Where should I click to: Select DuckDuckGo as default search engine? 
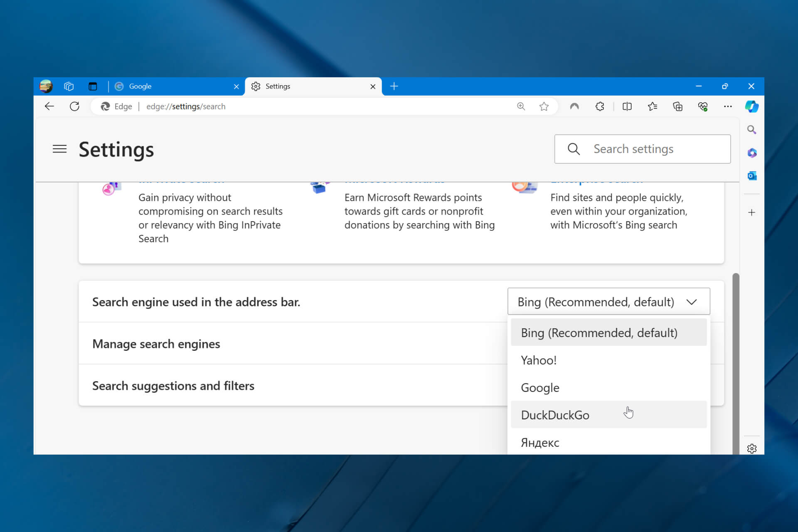(555, 414)
